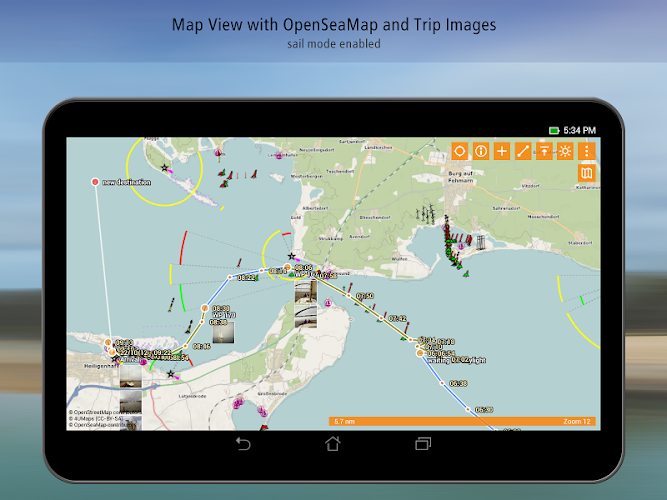Tap the red new destination marker
Image resolution: width=667 pixels, height=500 pixels.
pos(95,182)
